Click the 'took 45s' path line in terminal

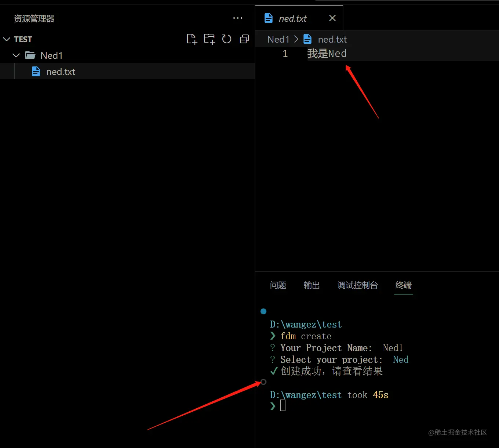click(x=329, y=395)
